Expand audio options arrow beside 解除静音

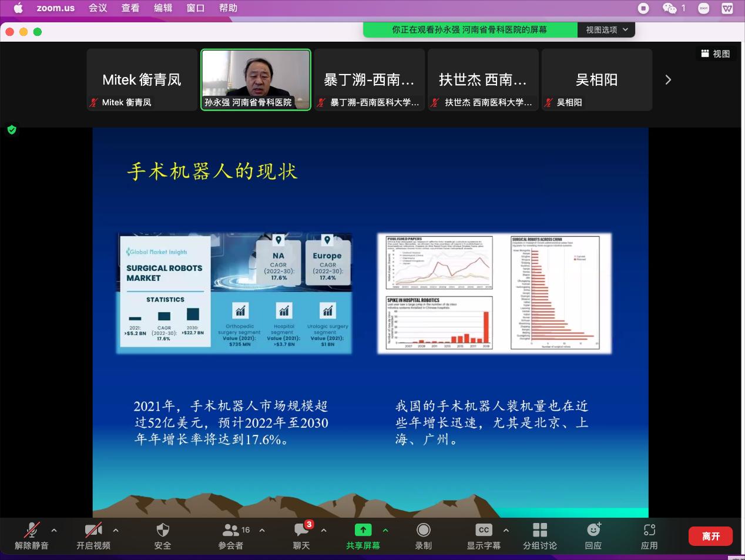pos(54,530)
